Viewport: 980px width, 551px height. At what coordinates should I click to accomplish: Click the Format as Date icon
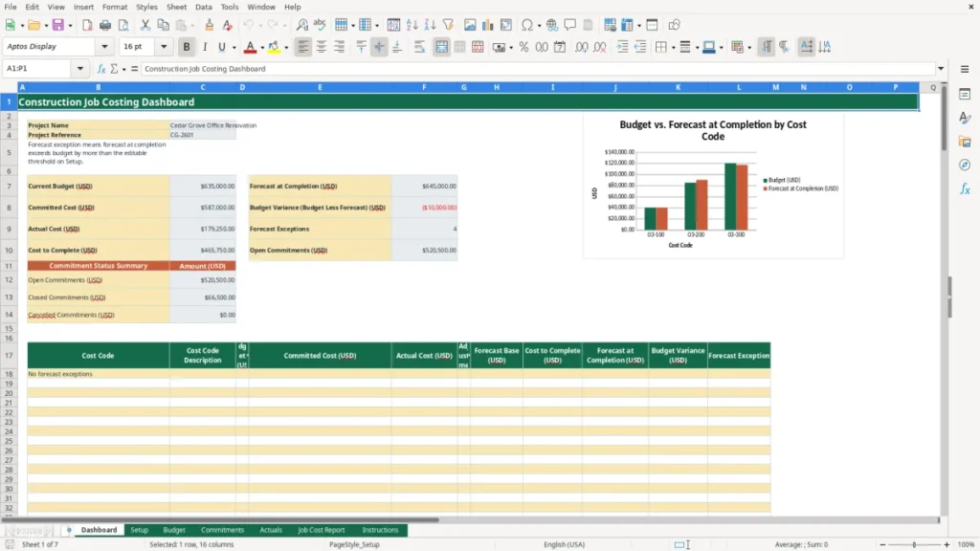560,47
